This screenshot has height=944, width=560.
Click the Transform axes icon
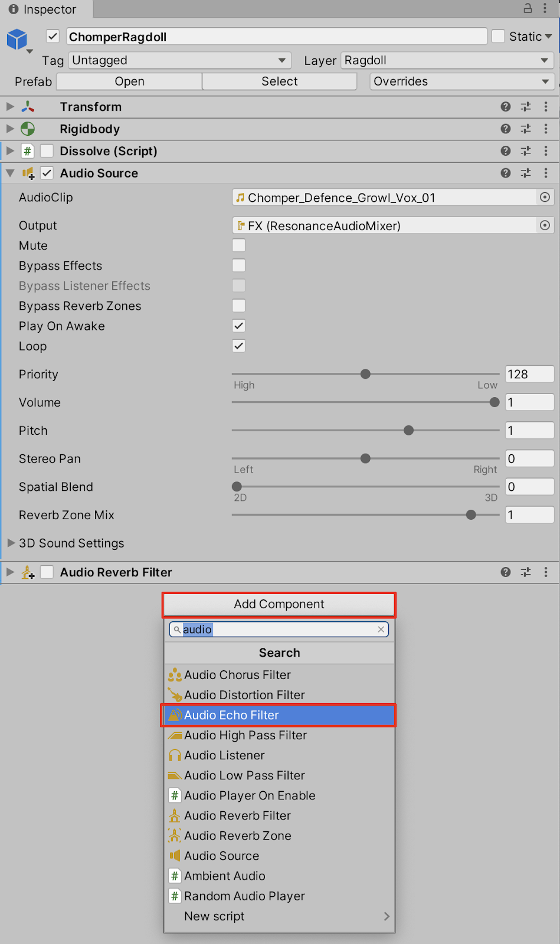coord(28,107)
